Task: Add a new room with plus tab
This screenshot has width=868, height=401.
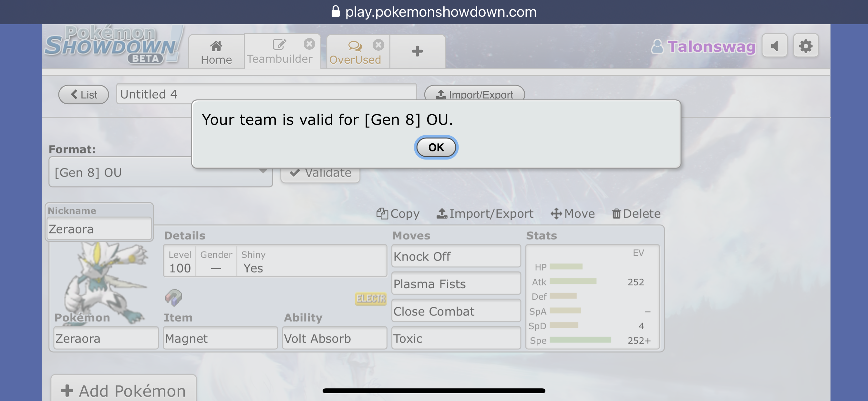Action: tap(417, 52)
